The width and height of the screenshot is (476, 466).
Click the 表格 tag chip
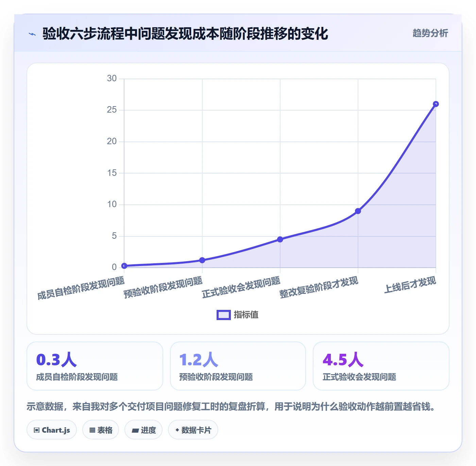tap(101, 430)
